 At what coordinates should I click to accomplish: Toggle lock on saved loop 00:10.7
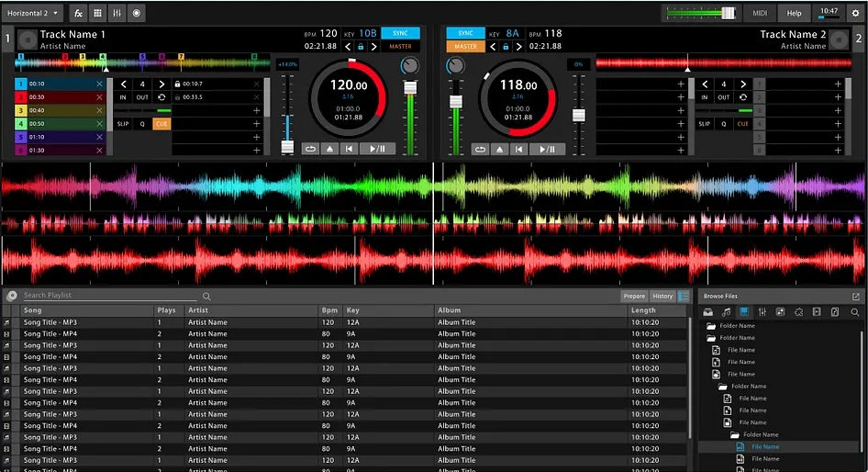point(177,84)
